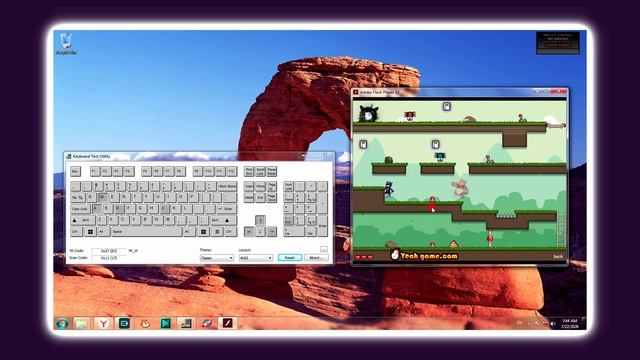Screen dimensions: 640x360
Task: Click the left arrow key in Keyboard Test Utility
Action: coord(249,231)
